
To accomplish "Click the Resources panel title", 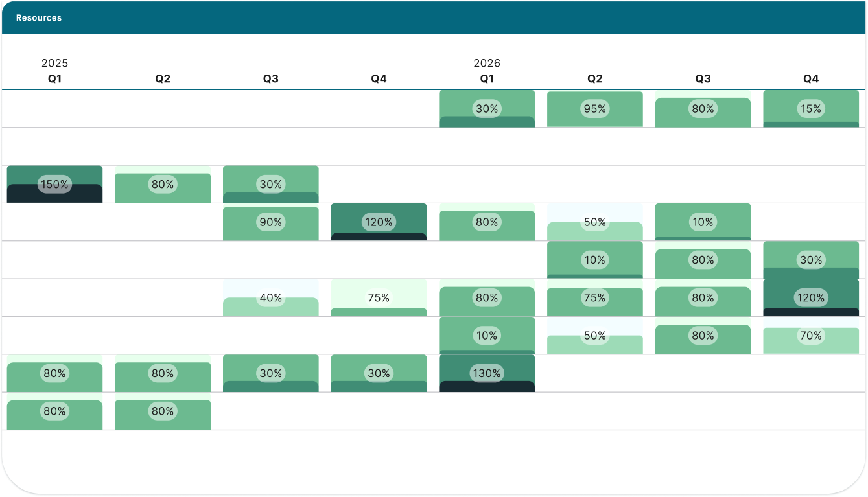I will point(39,18).
